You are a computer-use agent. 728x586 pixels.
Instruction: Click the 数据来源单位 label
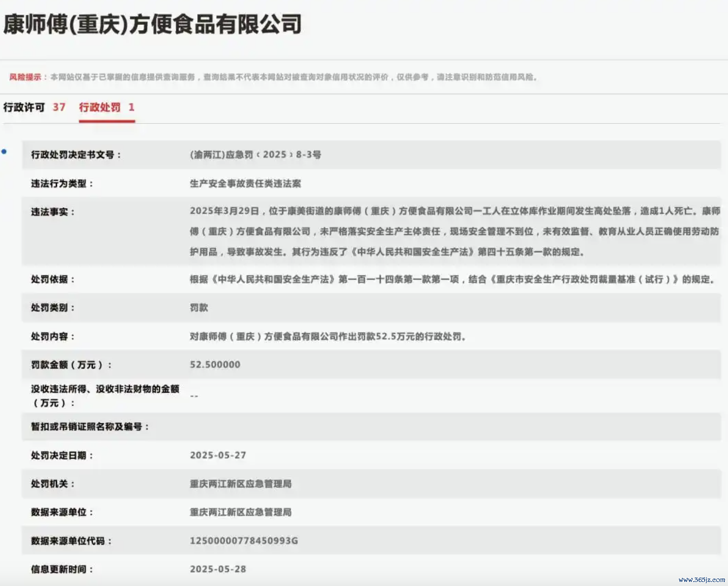(62, 512)
